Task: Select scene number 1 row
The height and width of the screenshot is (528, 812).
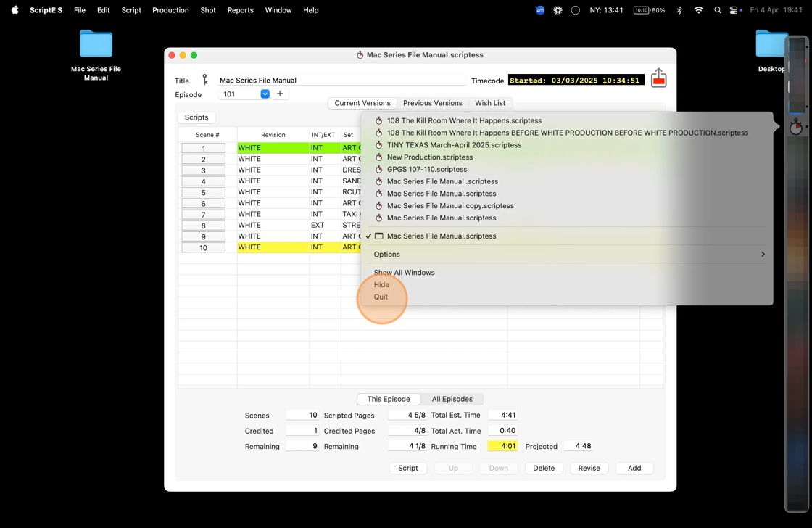Action: (x=204, y=148)
